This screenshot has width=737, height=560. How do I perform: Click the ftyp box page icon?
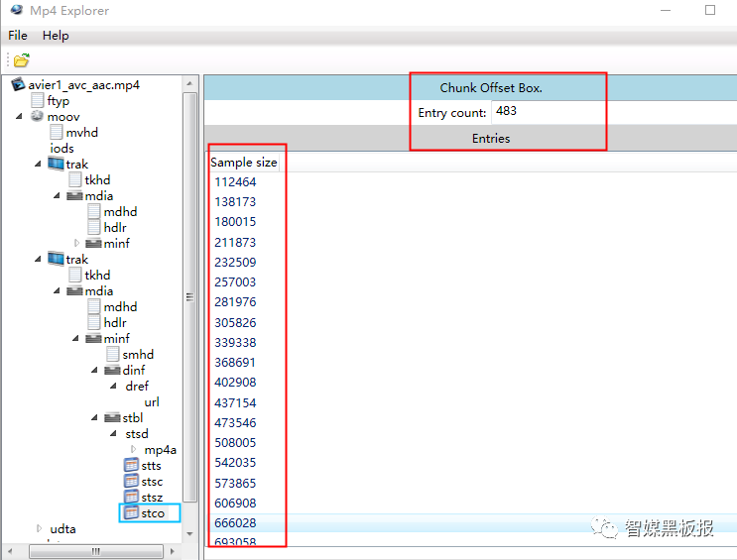point(38,100)
